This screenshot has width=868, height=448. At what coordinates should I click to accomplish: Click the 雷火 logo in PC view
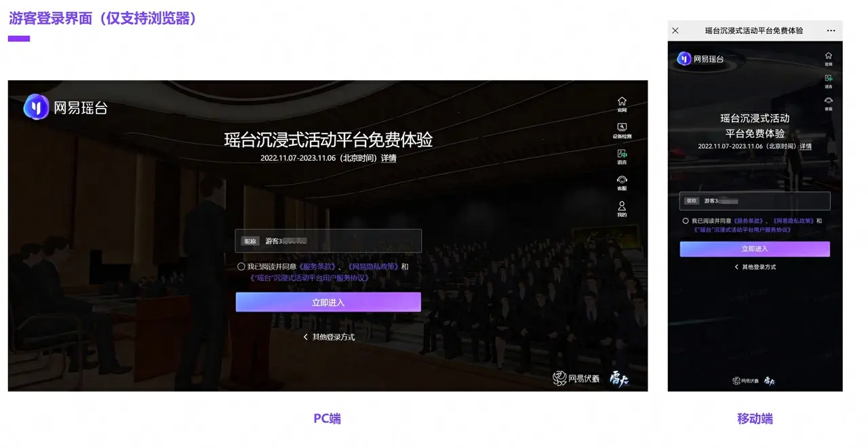[619, 378]
